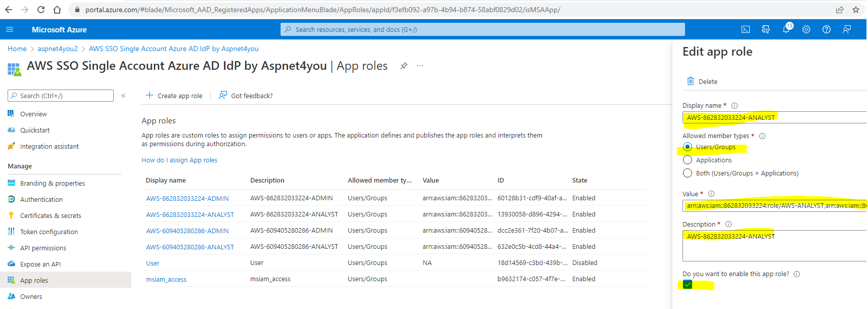Open the User app role
868x309 pixels.
153,263
